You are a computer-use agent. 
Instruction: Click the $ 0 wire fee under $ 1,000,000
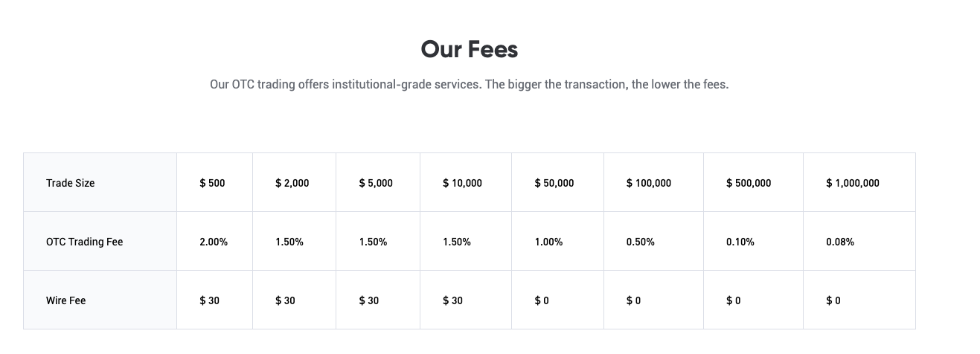833,300
